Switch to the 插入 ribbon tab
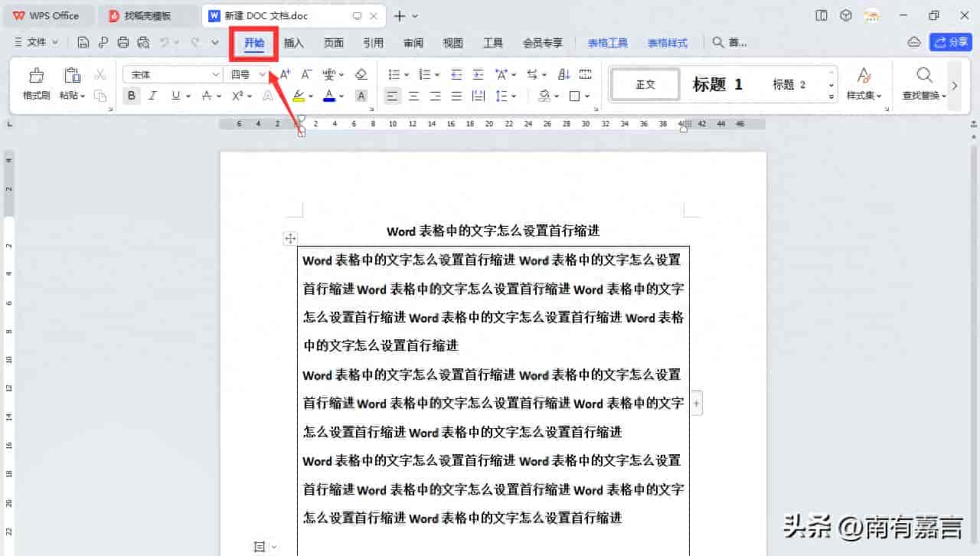980x556 pixels. point(294,43)
